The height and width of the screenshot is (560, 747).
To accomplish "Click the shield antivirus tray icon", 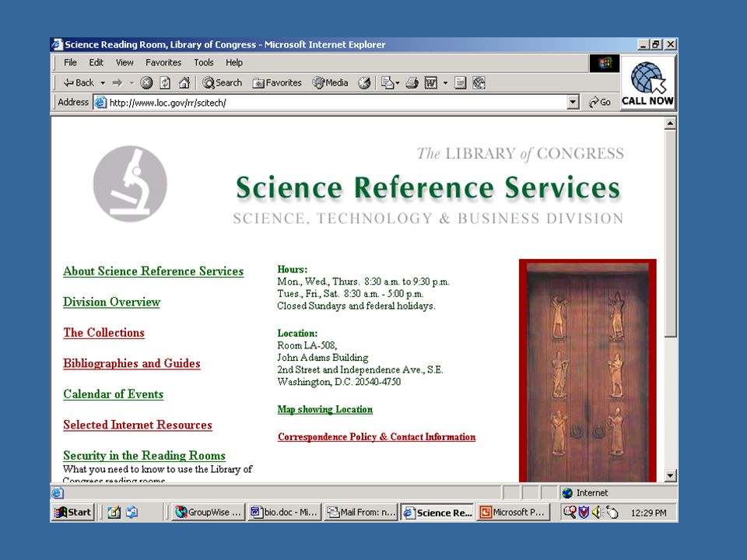I will click(584, 513).
